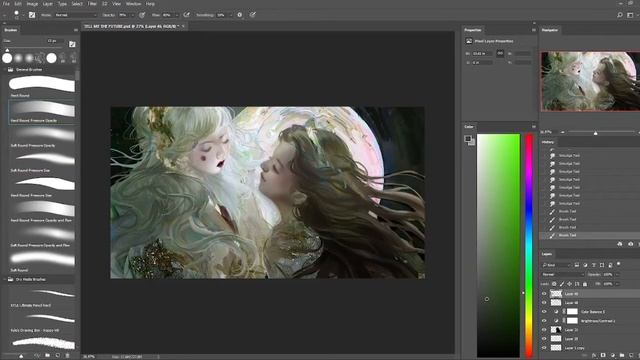Viewport: 640px width, 360px height.
Task: Lock image pixels brush icon
Action: 562,284
